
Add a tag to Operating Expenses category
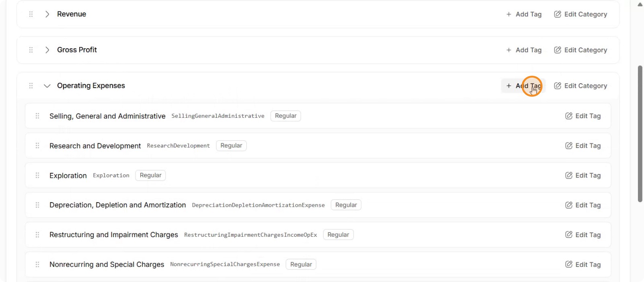tap(524, 86)
